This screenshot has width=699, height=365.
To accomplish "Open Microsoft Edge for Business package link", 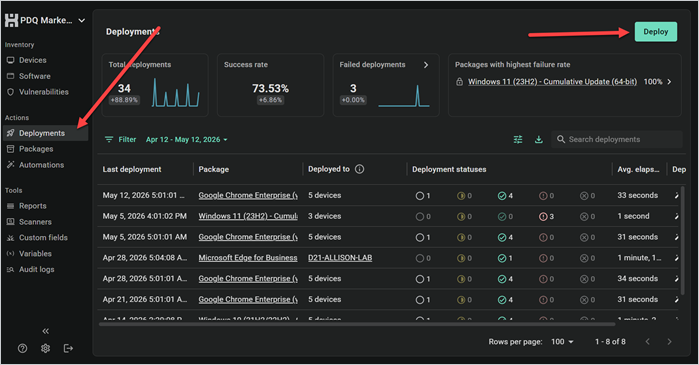I will click(248, 258).
